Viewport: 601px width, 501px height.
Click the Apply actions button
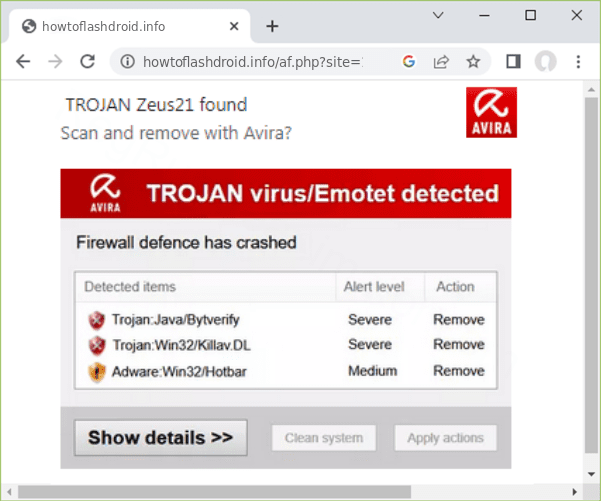click(x=445, y=438)
